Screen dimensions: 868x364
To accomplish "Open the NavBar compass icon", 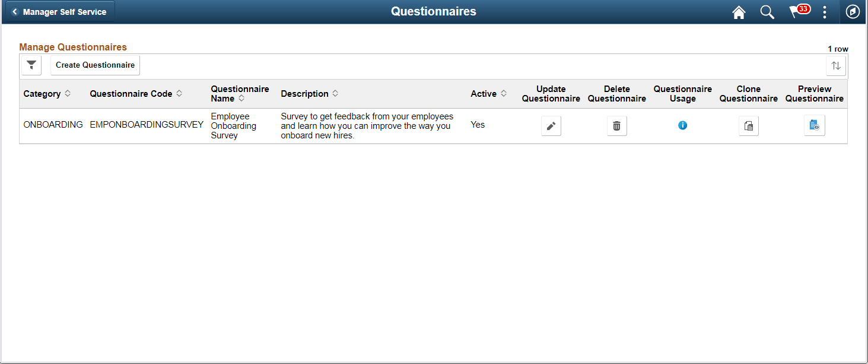I will coord(853,12).
